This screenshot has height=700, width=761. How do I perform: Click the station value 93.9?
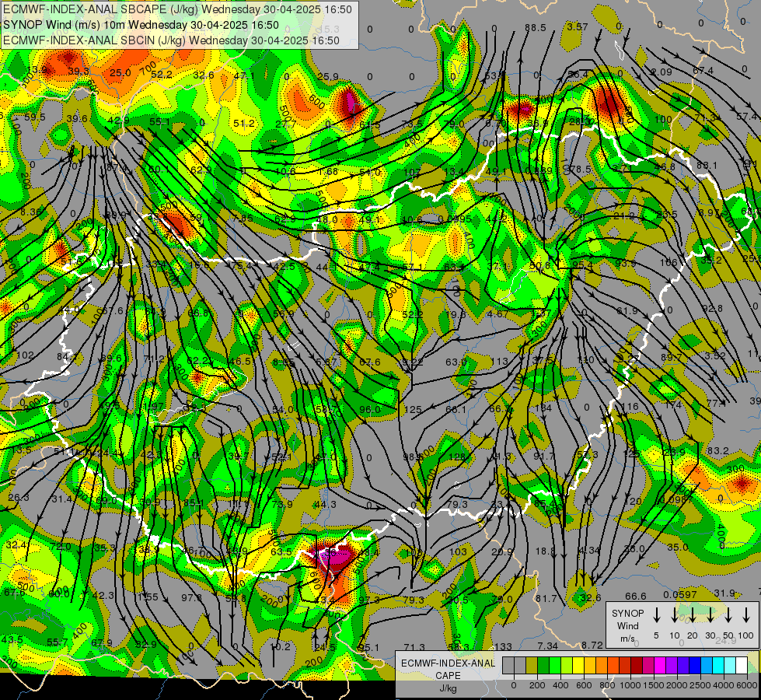[626, 264]
